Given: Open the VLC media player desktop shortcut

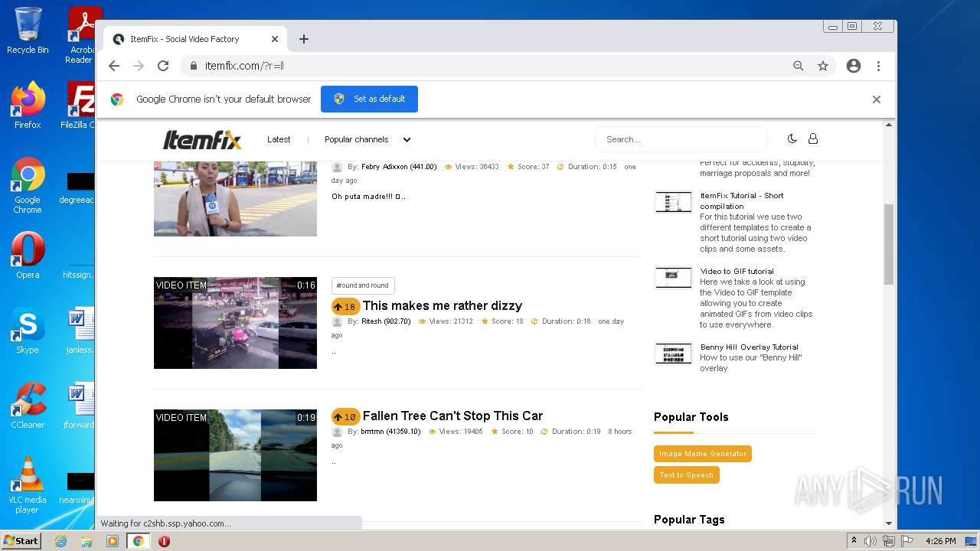Looking at the screenshot, I should tap(28, 485).
